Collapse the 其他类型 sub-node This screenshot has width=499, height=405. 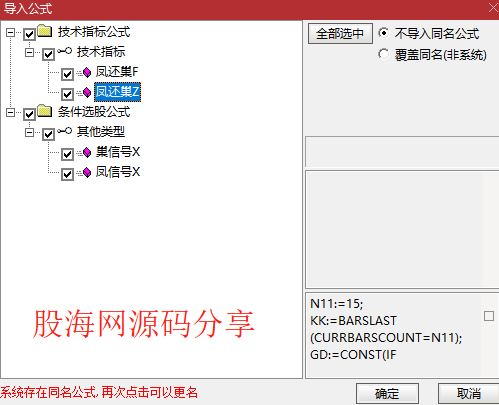[29, 133]
